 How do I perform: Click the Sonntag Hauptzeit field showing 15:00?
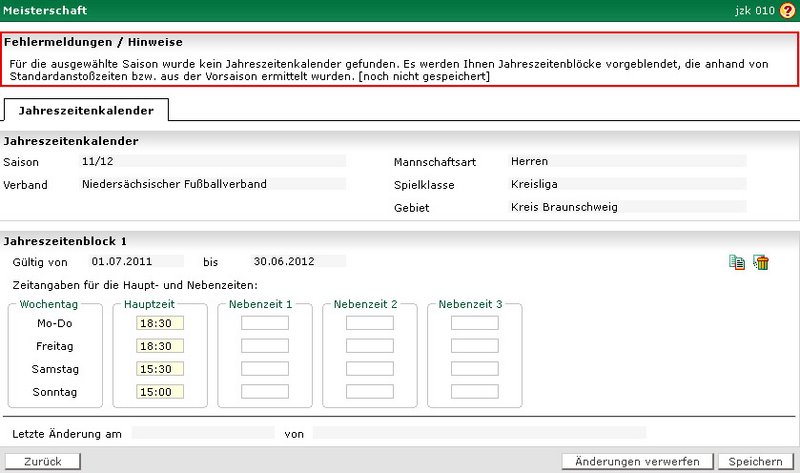click(x=160, y=392)
